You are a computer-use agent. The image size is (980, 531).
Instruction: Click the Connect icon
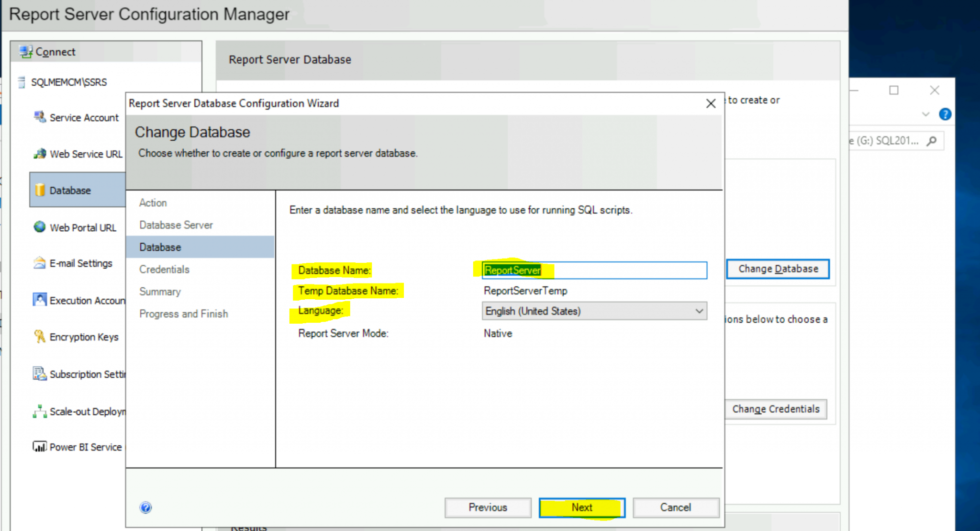[26, 51]
